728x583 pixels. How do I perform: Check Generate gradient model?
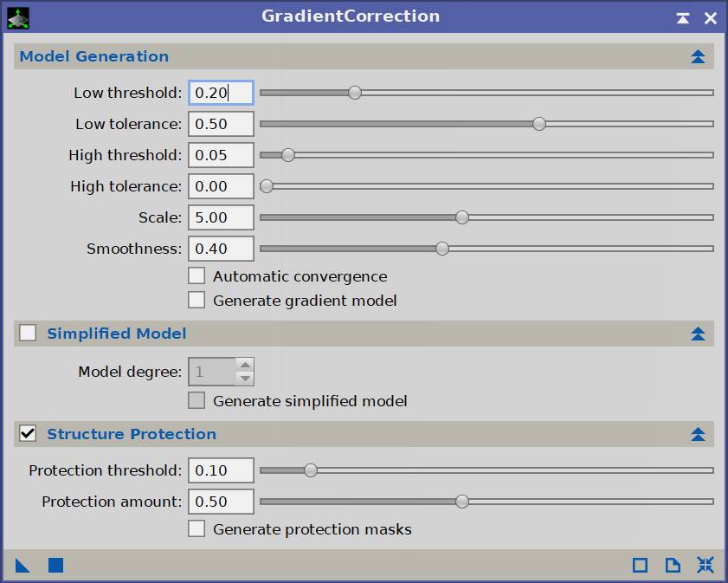click(x=196, y=300)
